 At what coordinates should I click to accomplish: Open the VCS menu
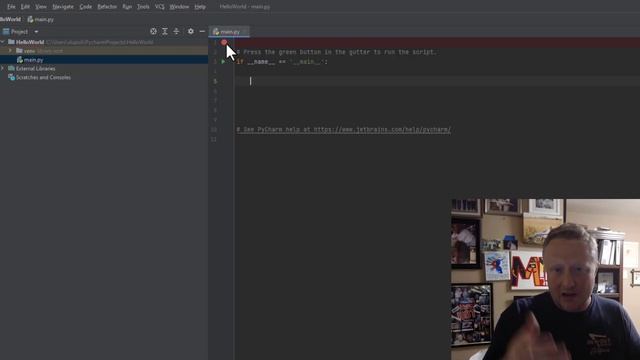159,7
